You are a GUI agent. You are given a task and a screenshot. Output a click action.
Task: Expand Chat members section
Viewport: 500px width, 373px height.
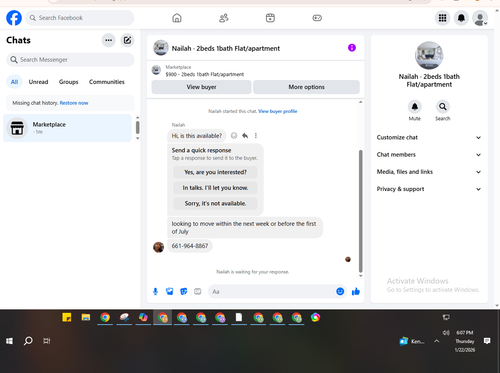(x=429, y=155)
